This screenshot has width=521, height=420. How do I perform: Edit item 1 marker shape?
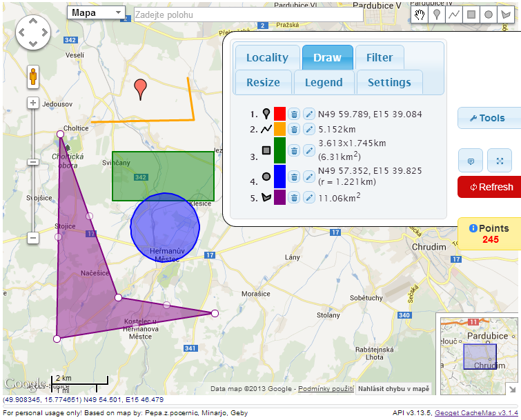click(309, 114)
